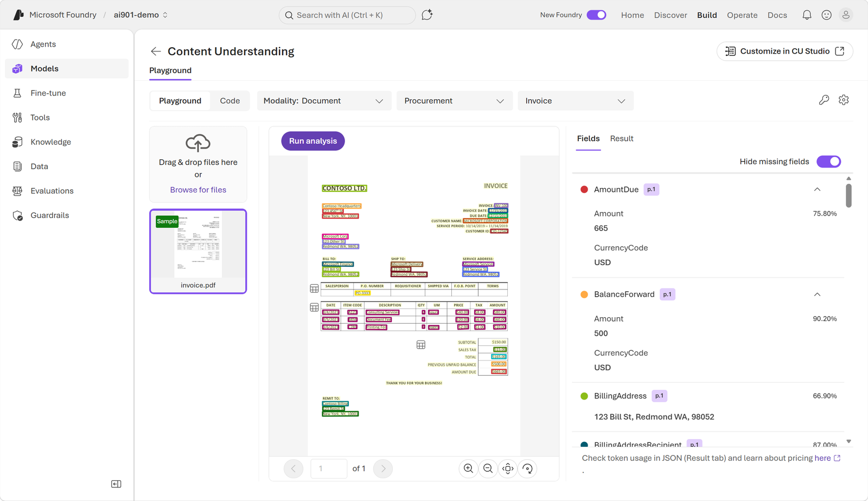Switch to the Result tab
The width and height of the screenshot is (868, 501).
tap(622, 139)
